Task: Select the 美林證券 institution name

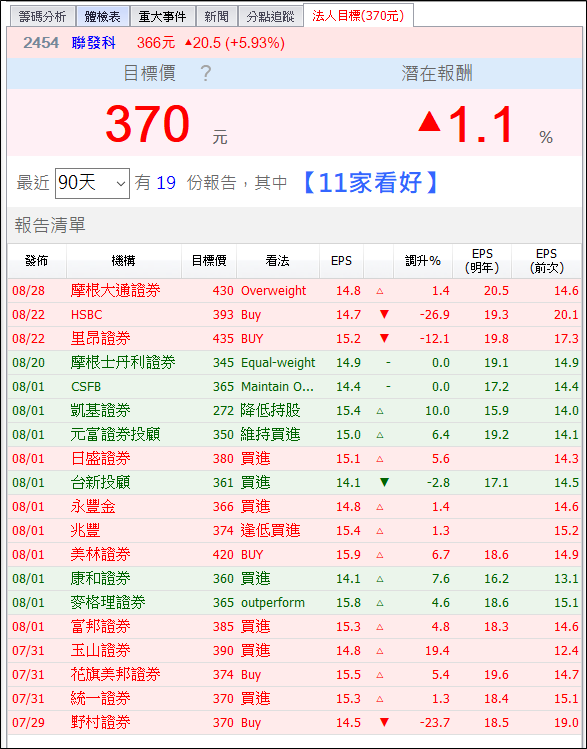Action: tap(101, 555)
